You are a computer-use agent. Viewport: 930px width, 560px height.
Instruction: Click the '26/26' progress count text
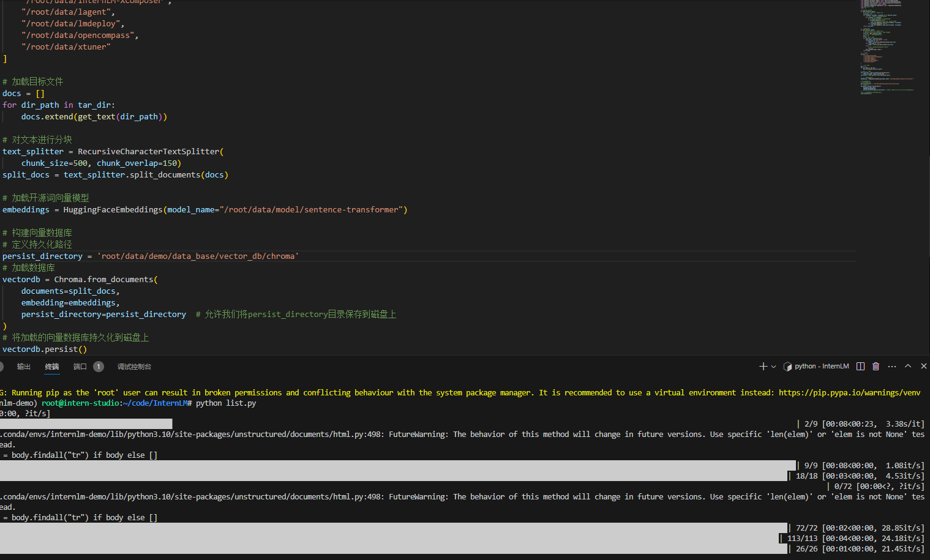807,548
